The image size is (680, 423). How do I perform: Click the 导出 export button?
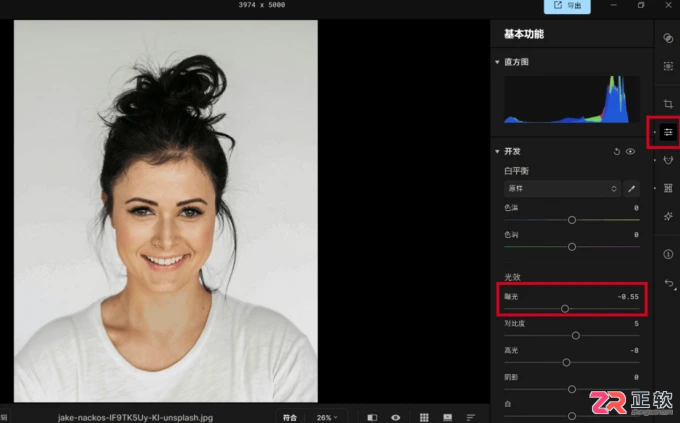[x=567, y=6]
